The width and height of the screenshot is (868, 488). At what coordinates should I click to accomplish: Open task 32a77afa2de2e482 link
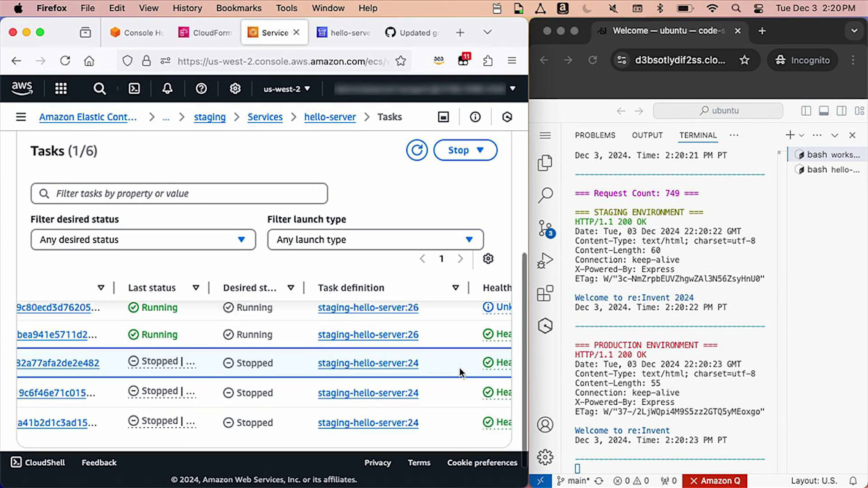58,363
